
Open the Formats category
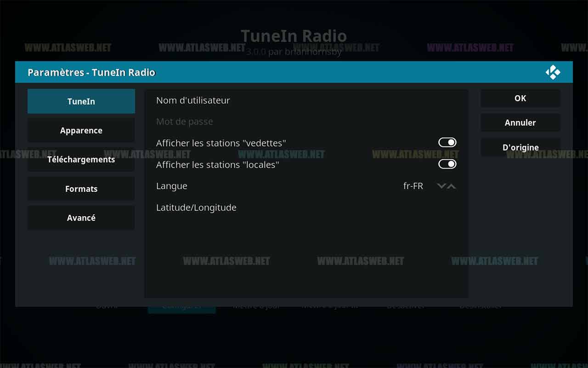tap(81, 189)
